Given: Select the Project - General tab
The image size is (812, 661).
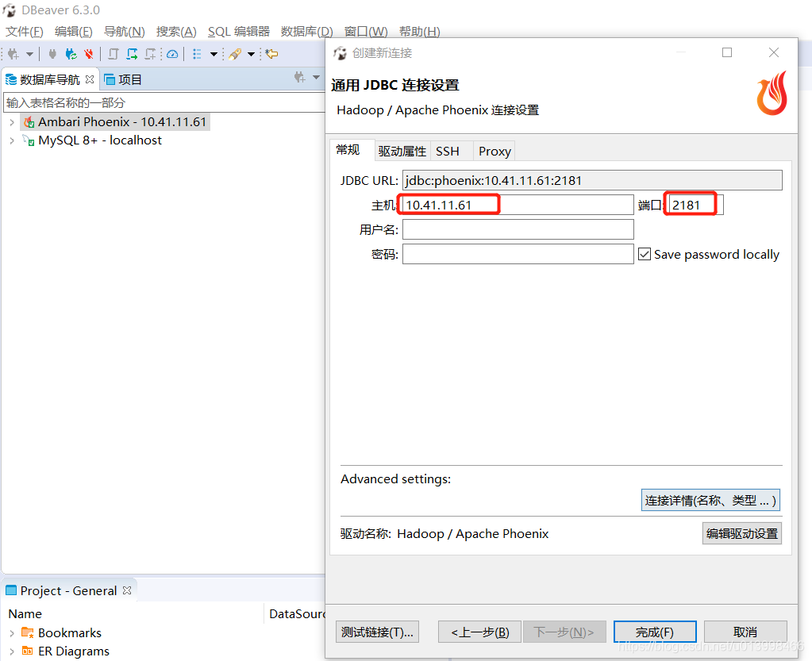Looking at the screenshot, I should (x=68, y=590).
